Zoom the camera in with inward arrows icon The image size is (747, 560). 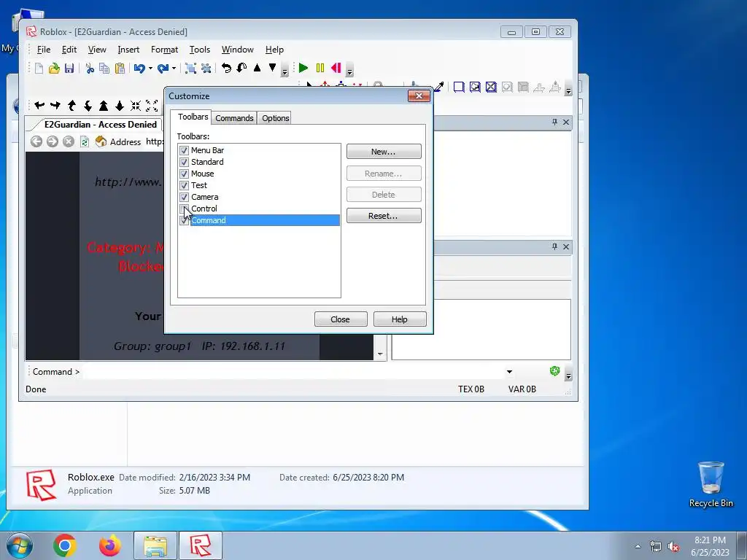136,105
